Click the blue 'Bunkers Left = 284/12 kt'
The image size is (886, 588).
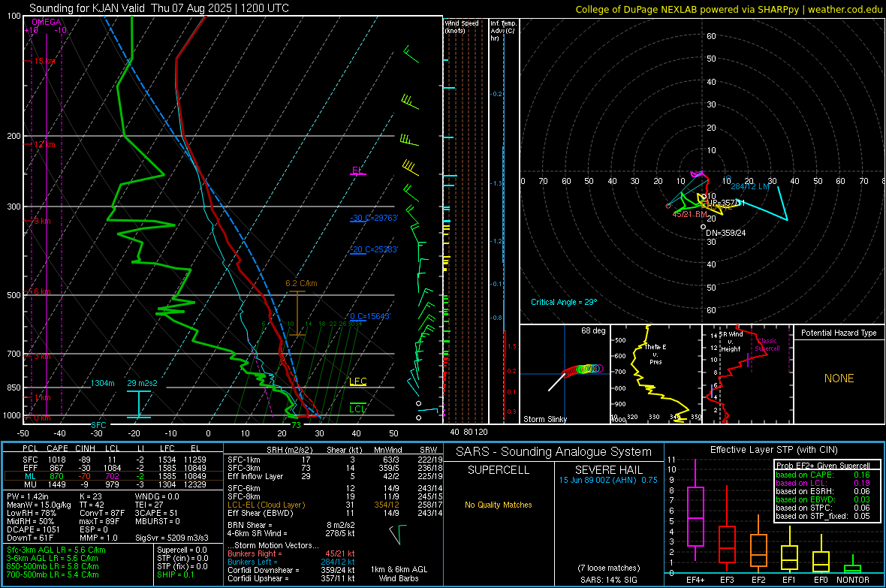point(291,562)
